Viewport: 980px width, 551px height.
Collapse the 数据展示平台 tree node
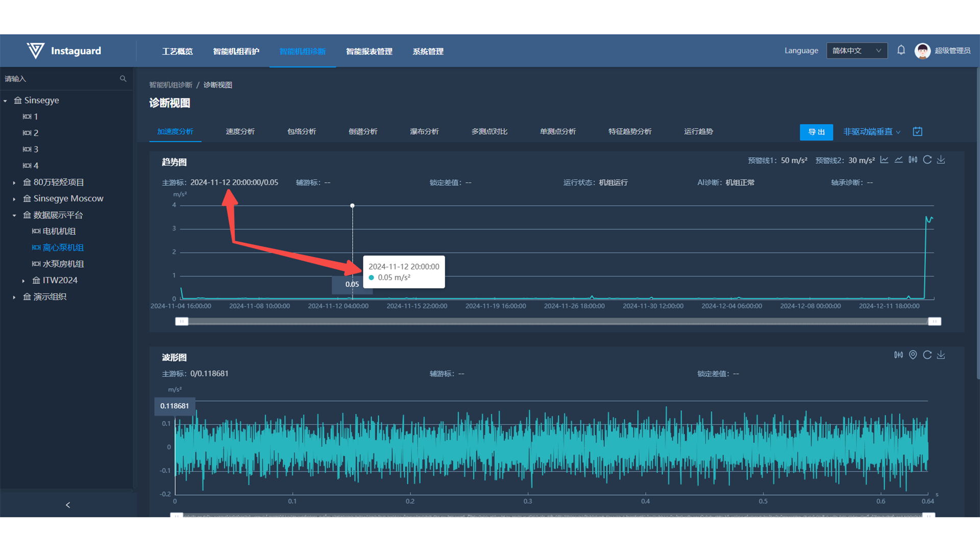pyautogui.click(x=14, y=215)
